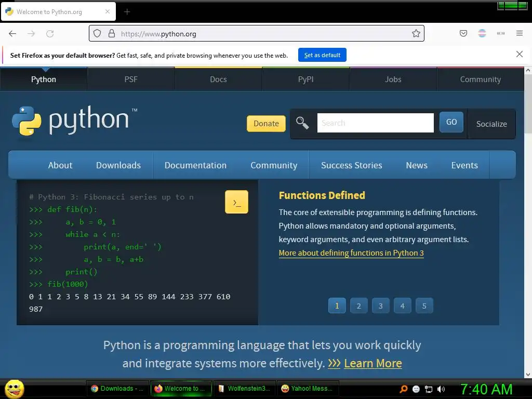The height and width of the screenshot is (399, 532).
Task: Click the search magnifier icon on python.org
Action: tap(302, 123)
